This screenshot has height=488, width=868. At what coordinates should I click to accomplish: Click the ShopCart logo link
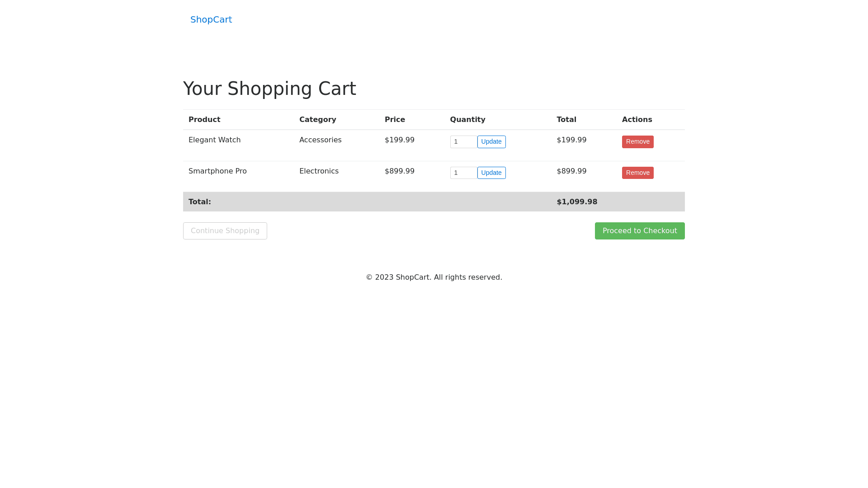click(211, 19)
